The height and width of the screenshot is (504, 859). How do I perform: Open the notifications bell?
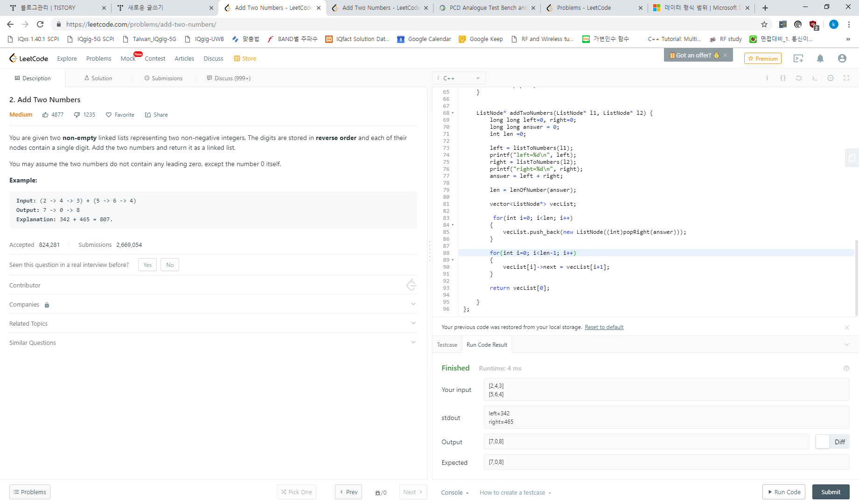pos(820,58)
